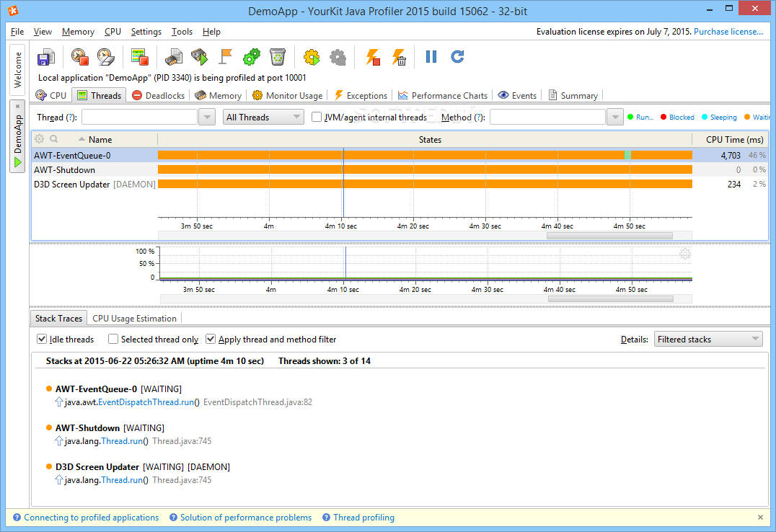Open the Tools menu

[x=182, y=32]
